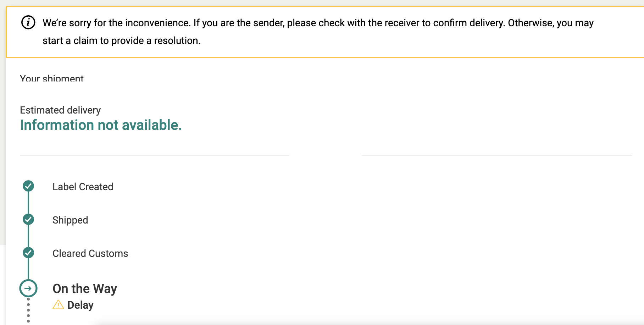Select the Cleared Customs step label
Image resolution: width=644 pixels, height=325 pixels.
pyautogui.click(x=90, y=253)
